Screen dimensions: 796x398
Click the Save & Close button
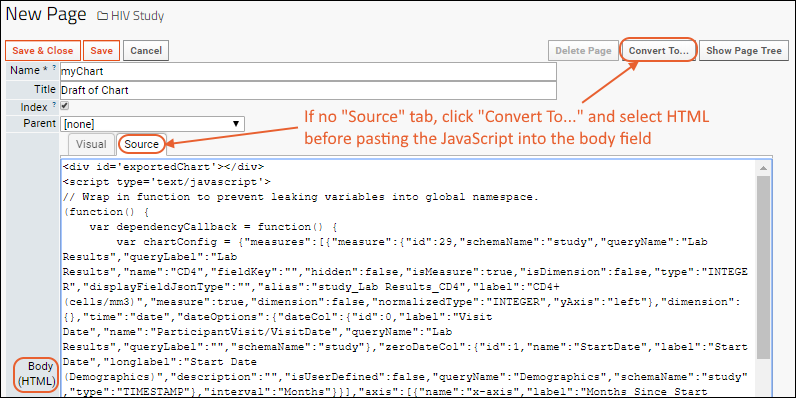pyautogui.click(x=43, y=51)
